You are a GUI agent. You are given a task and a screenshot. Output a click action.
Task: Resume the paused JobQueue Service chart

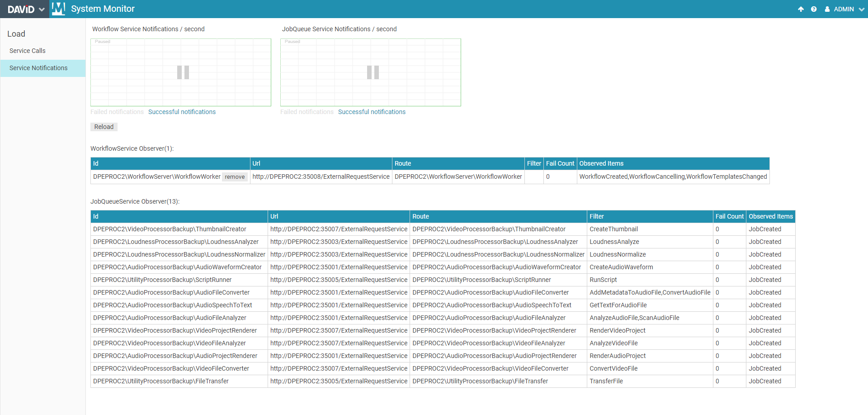click(x=373, y=72)
